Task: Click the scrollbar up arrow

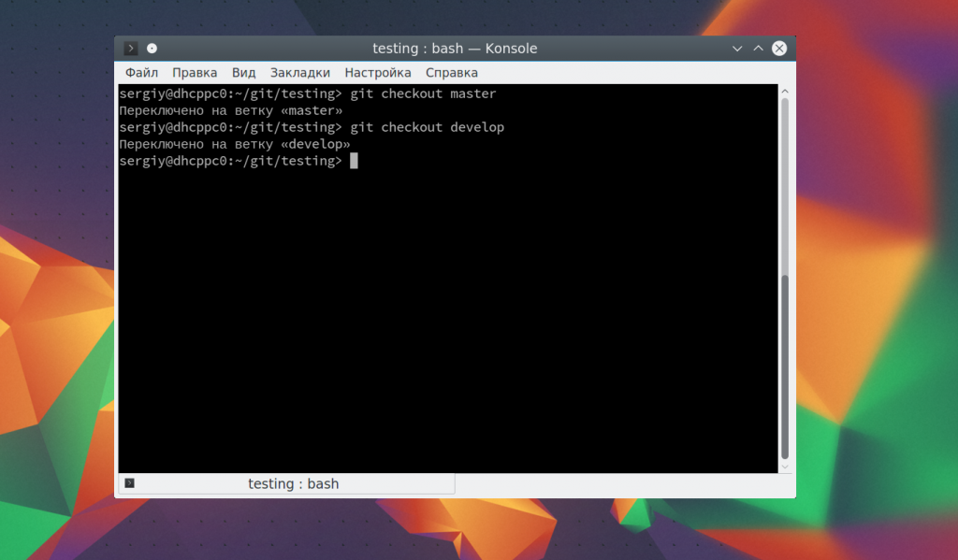Action: (x=785, y=90)
